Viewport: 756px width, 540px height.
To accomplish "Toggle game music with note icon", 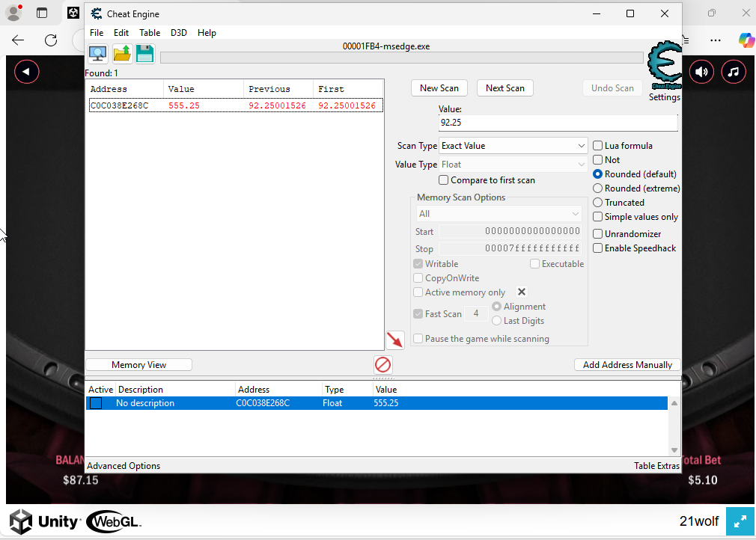I will click(x=734, y=72).
